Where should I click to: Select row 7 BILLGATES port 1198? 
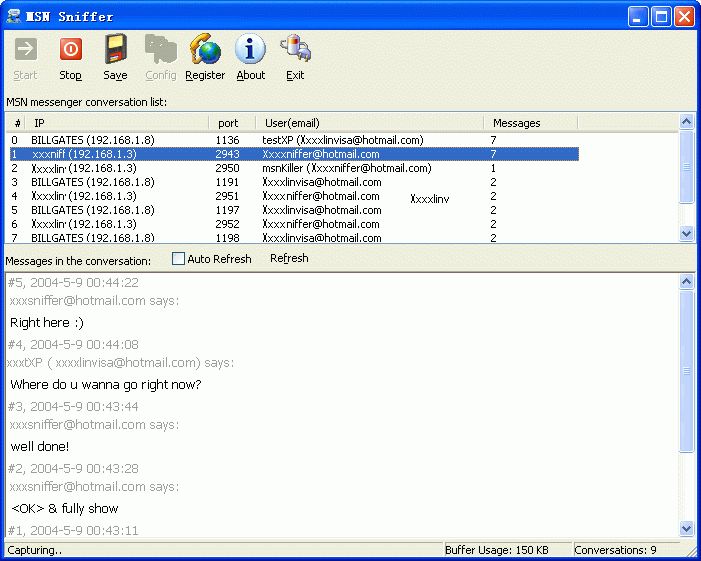click(x=294, y=237)
